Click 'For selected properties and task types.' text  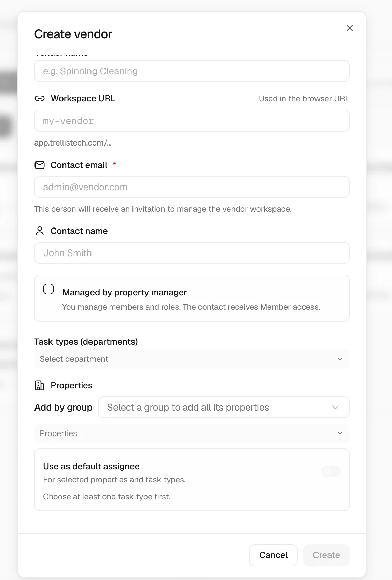pos(114,480)
